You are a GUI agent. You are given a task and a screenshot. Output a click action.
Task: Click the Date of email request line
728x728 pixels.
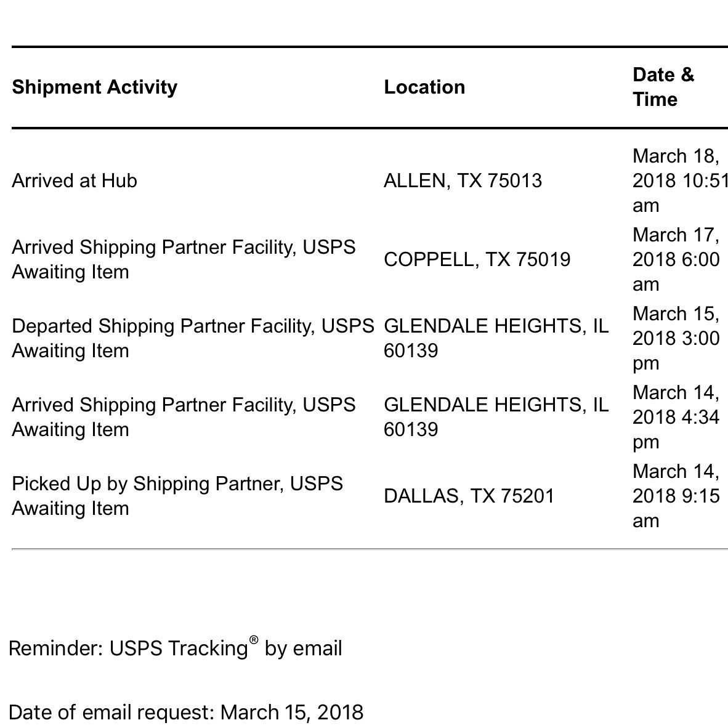[x=186, y=712]
